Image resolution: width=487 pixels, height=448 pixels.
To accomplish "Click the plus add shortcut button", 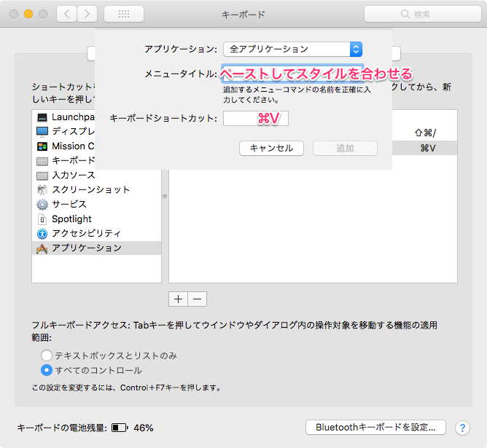I will 178,299.
